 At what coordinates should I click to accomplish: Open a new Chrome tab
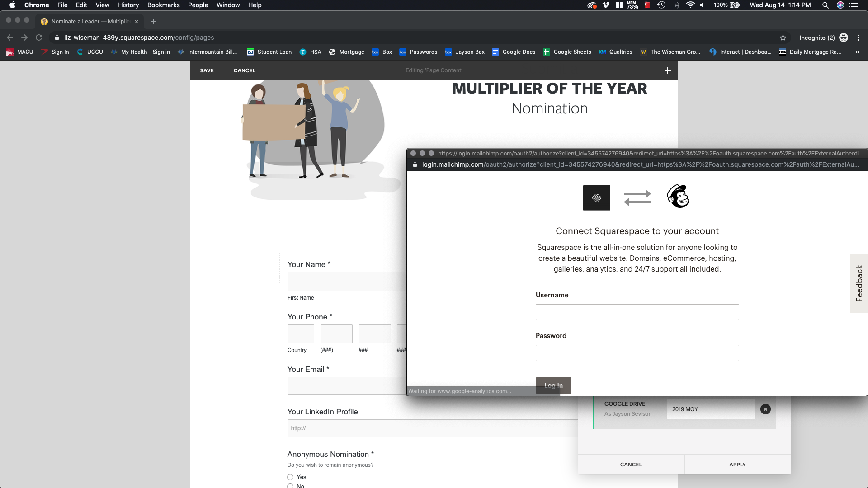point(154,21)
